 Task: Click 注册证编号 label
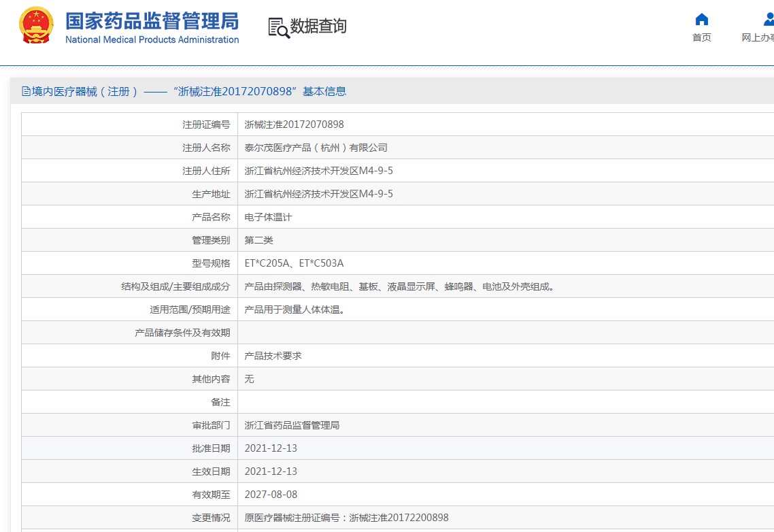pos(206,124)
